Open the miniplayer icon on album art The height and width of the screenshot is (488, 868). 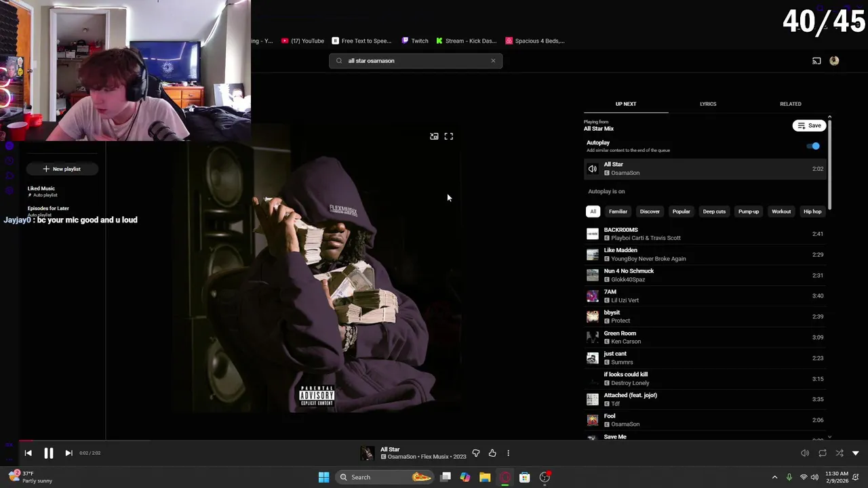434,136
